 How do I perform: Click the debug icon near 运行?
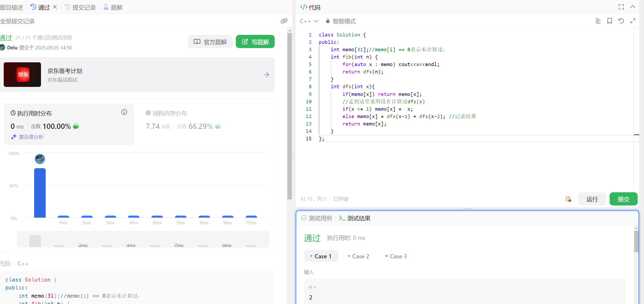568,199
